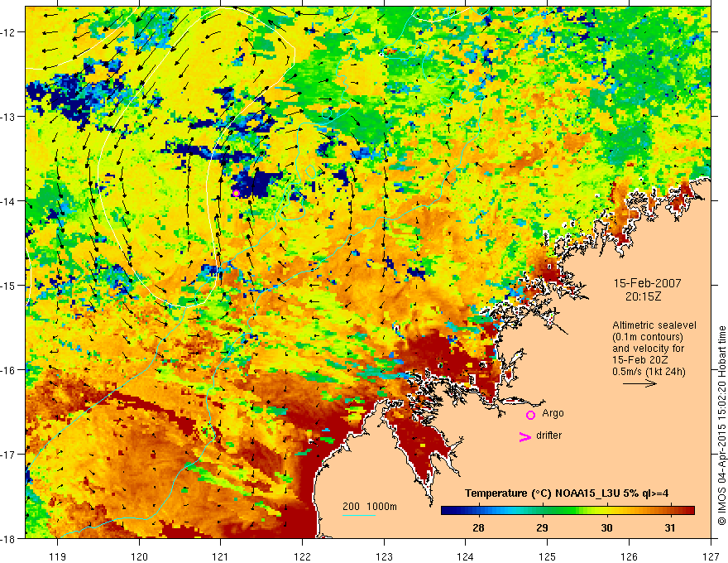Click latitude label -12

coord(9,32)
